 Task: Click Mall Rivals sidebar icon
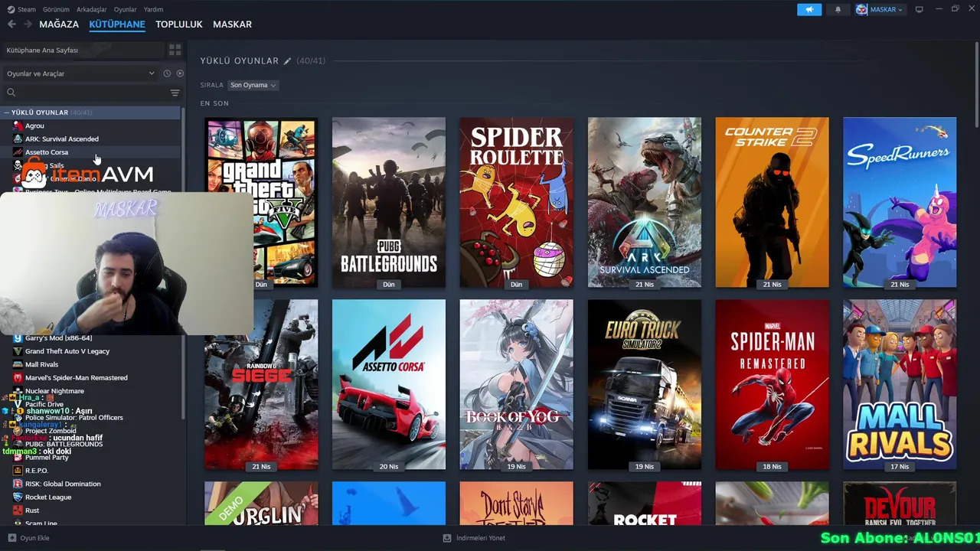pyautogui.click(x=18, y=364)
